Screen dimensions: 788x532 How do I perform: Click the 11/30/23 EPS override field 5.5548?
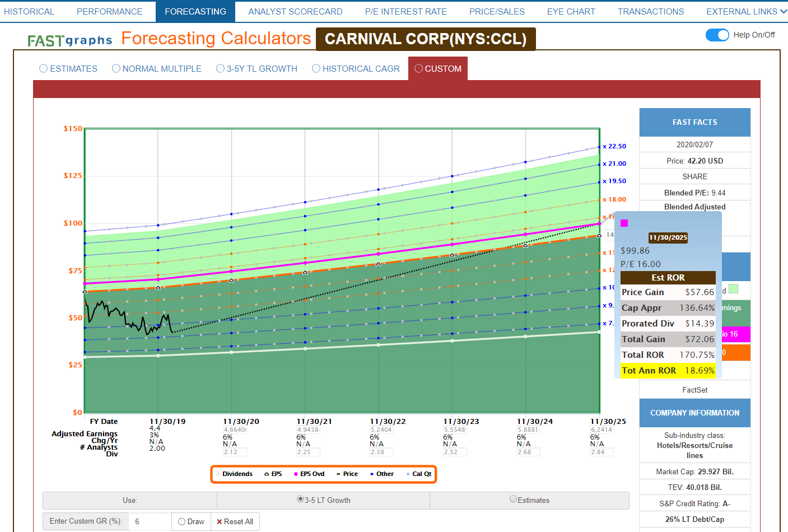[455, 430]
